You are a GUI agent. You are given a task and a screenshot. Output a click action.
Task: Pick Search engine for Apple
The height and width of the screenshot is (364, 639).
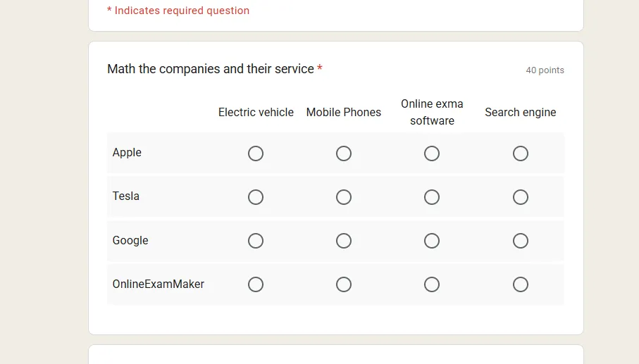point(521,153)
